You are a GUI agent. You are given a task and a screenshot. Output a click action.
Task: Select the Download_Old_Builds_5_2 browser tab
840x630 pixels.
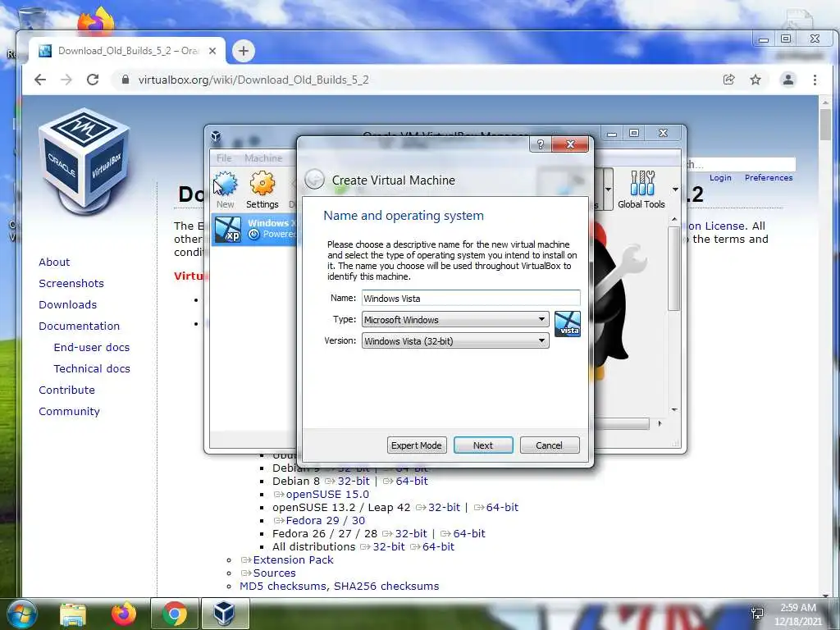127,51
